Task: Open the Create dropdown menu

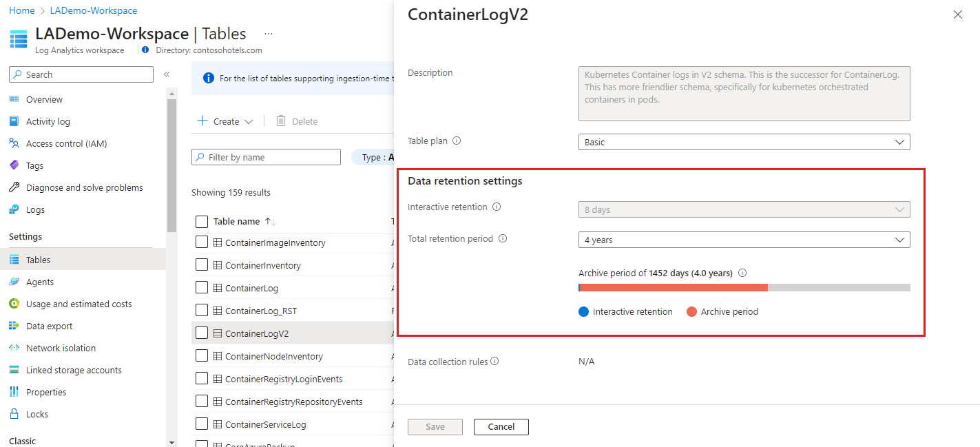Action: tap(225, 121)
